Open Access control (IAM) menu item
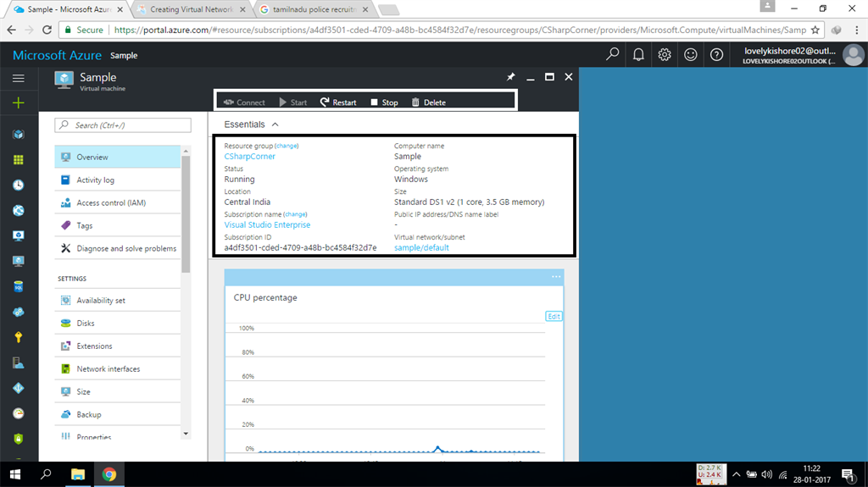The image size is (868, 487). (117, 202)
